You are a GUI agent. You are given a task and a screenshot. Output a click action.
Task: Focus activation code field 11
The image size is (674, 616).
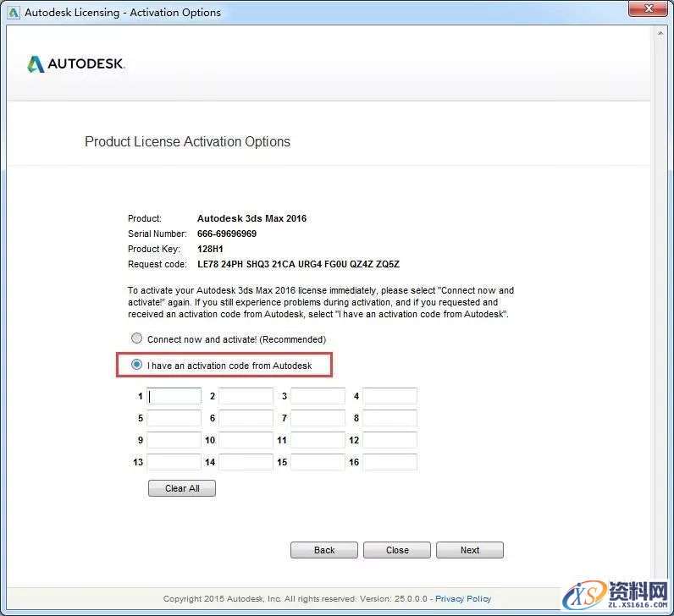318,440
